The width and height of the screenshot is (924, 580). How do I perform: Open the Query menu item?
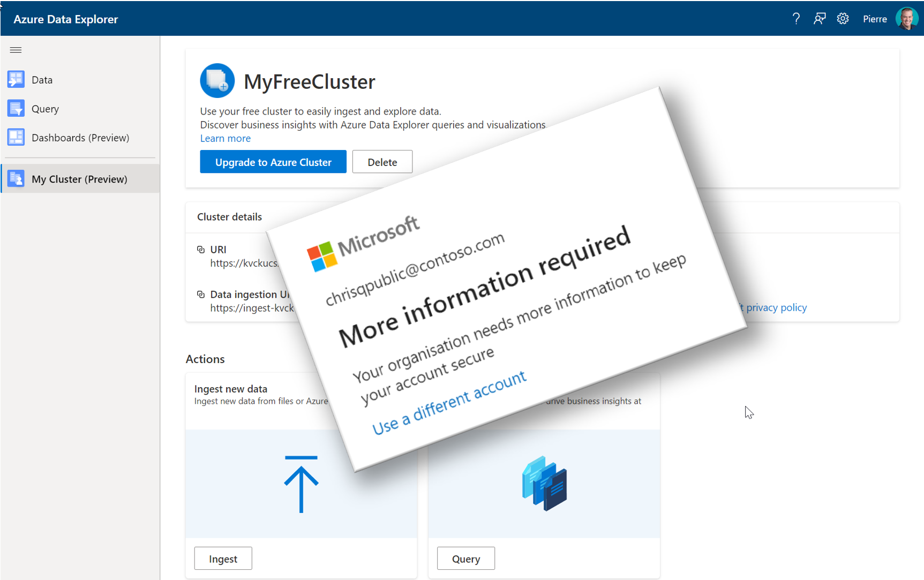(x=80, y=108)
